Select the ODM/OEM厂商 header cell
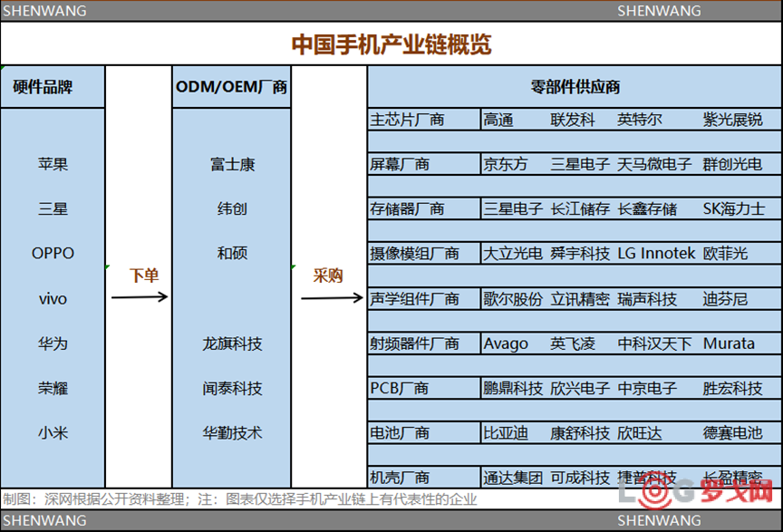The image size is (783, 532). click(231, 87)
